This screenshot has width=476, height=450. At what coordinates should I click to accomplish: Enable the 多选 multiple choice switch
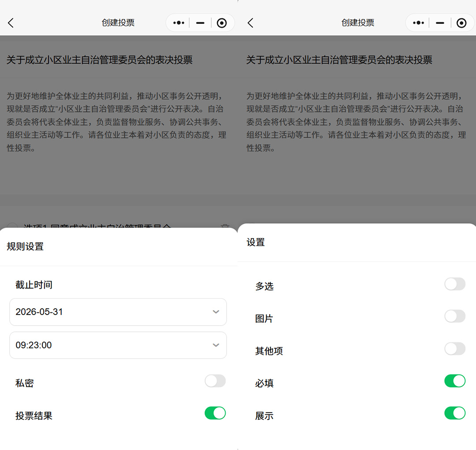(x=455, y=284)
